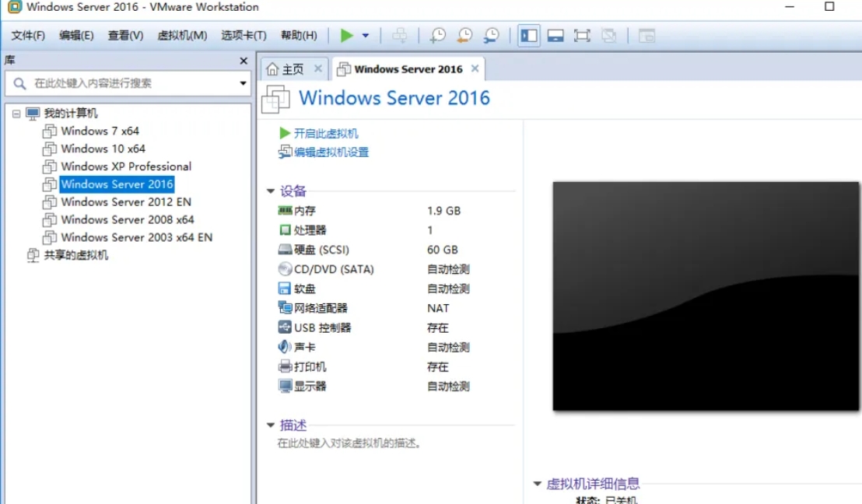
Task: Select Windows 7 x64 in library
Action: [100, 131]
